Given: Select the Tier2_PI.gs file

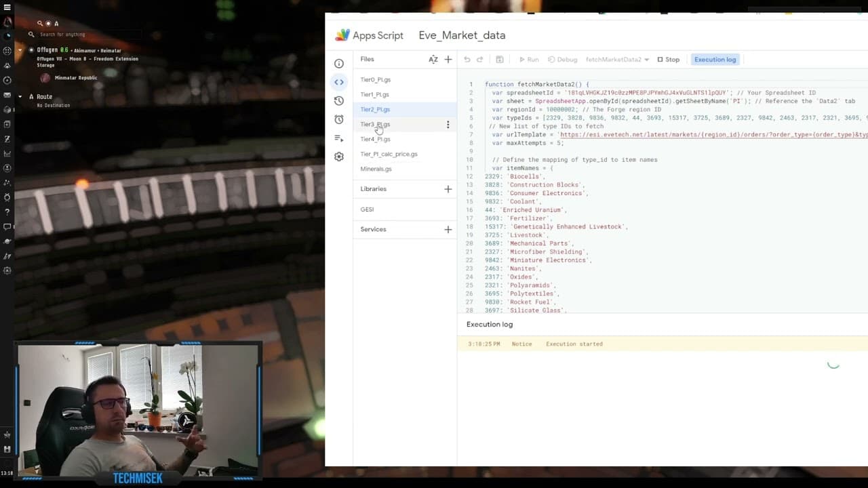Looking at the screenshot, I should tap(376, 110).
